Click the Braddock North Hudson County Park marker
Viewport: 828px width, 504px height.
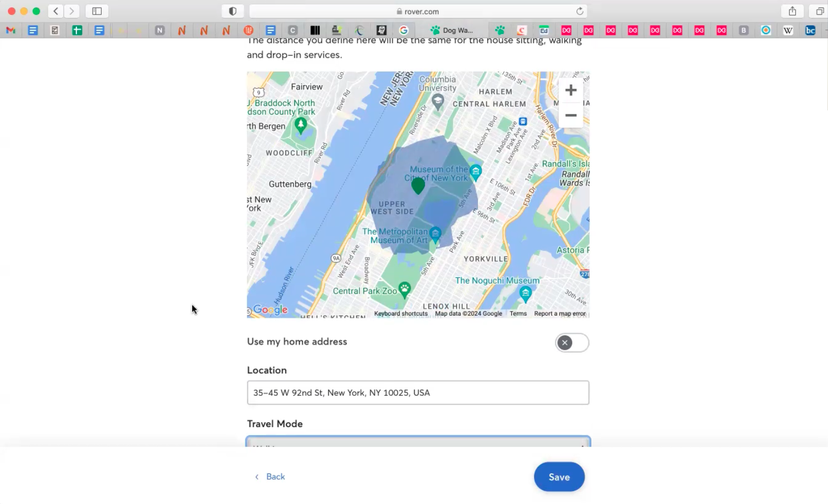point(301,126)
